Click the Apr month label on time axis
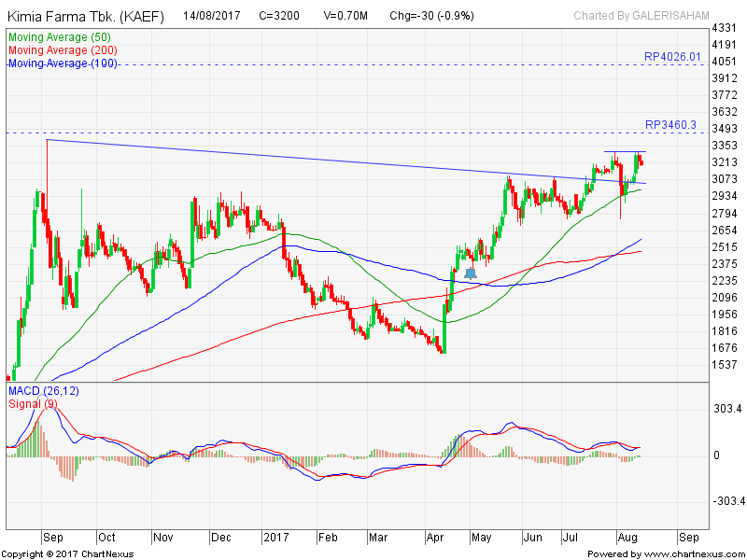This screenshot has width=747, height=560. 436,538
